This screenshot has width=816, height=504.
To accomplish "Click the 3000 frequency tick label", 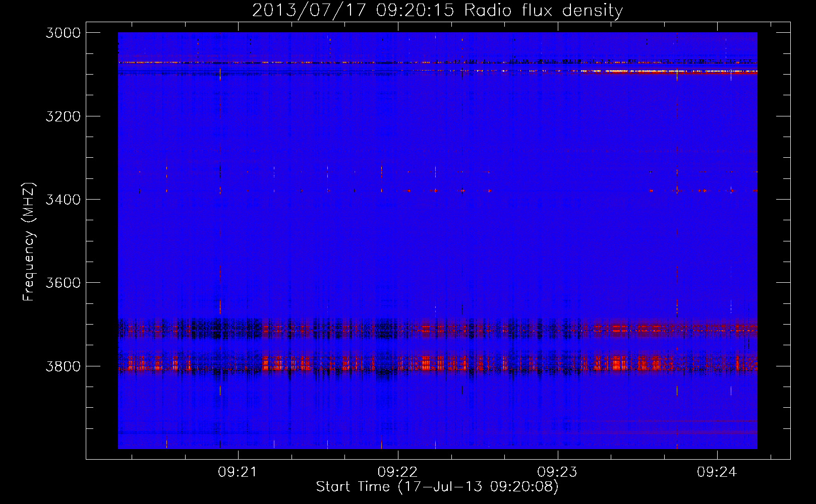I will coord(63,33).
